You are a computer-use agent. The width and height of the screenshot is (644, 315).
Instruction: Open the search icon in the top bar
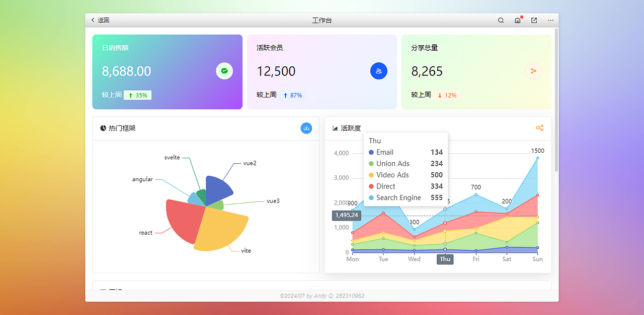(x=501, y=20)
